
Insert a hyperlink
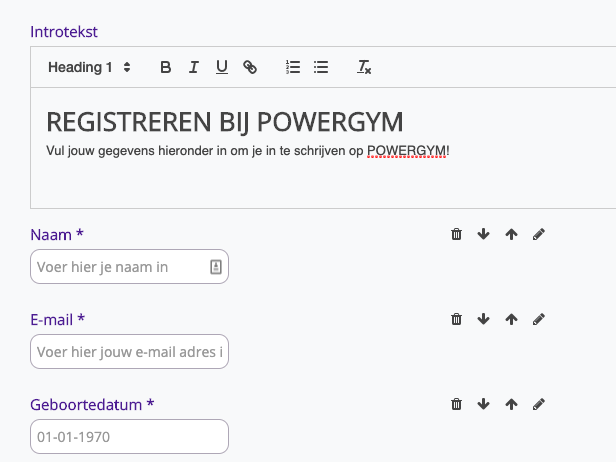coord(250,67)
